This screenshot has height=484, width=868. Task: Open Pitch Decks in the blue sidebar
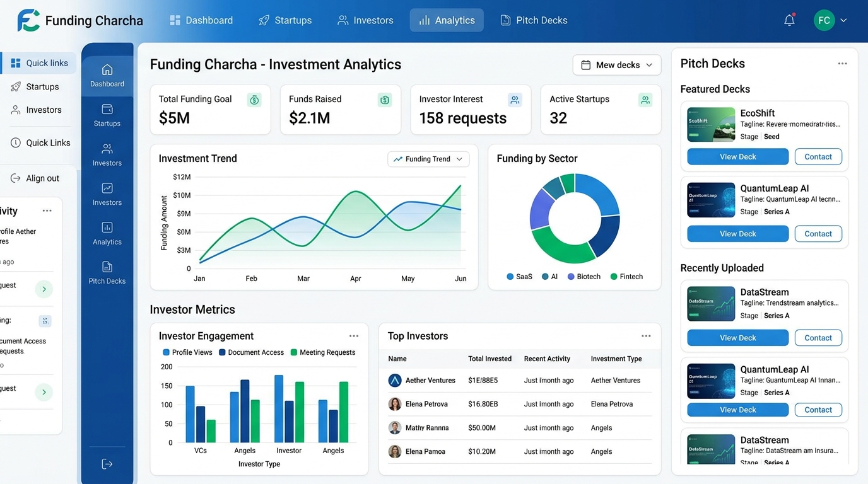(x=107, y=273)
